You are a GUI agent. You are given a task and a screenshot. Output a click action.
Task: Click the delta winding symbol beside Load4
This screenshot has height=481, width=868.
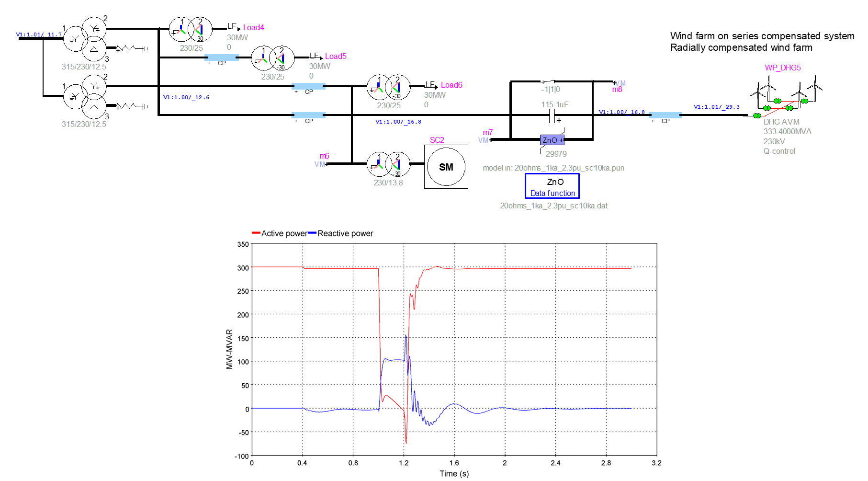(199, 30)
